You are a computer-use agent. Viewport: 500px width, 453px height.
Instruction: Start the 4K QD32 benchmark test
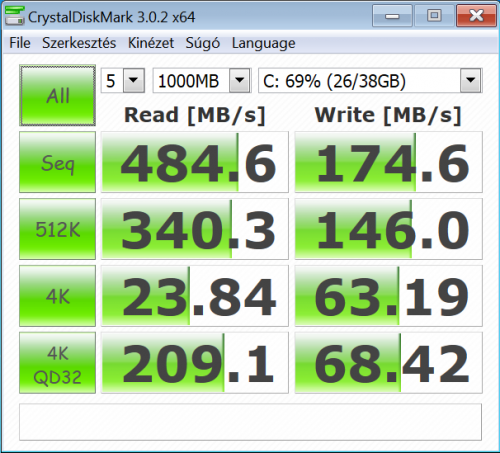point(57,363)
